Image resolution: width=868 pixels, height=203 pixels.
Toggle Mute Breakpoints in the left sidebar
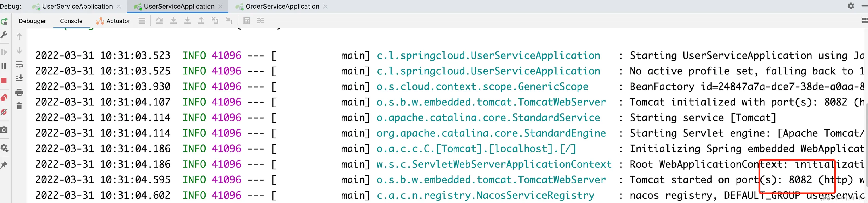point(4,112)
